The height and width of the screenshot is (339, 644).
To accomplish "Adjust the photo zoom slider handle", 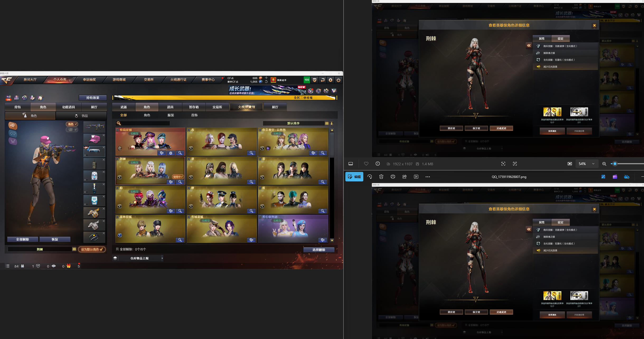I will click(615, 164).
